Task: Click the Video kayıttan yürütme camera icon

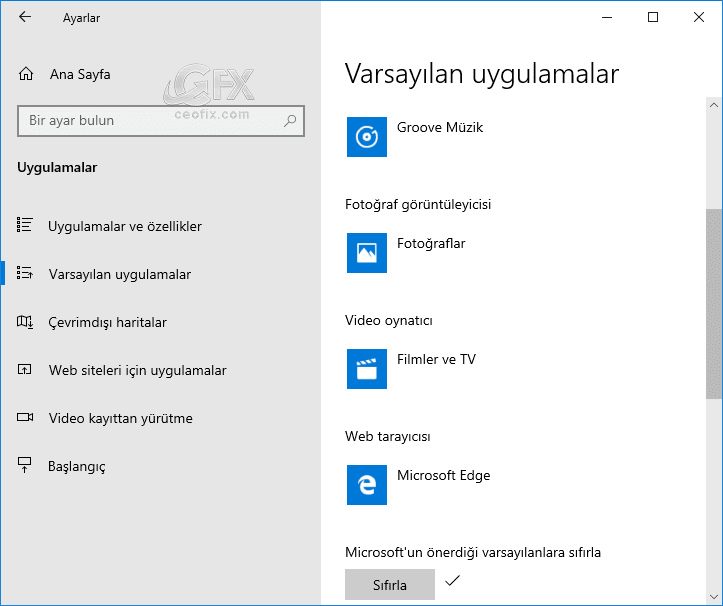Action: (x=25, y=417)
